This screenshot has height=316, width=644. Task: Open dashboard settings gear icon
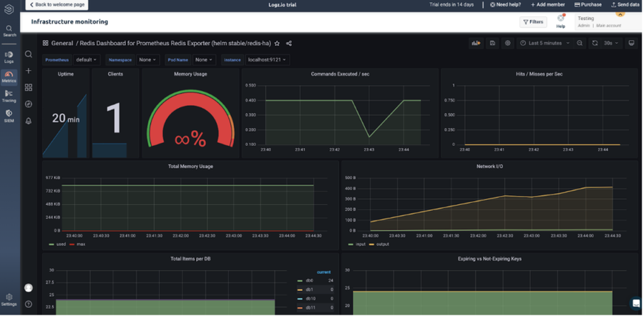point(507,43)
